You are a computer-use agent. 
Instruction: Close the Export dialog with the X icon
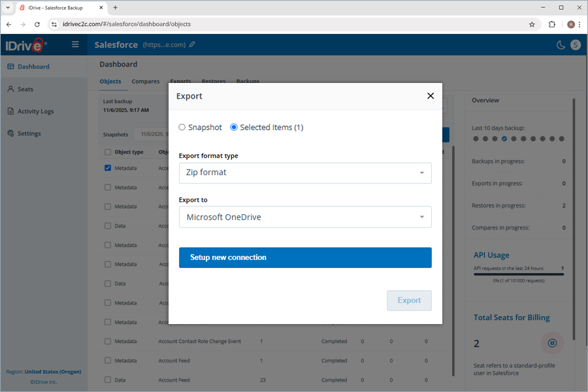[431, 96]
